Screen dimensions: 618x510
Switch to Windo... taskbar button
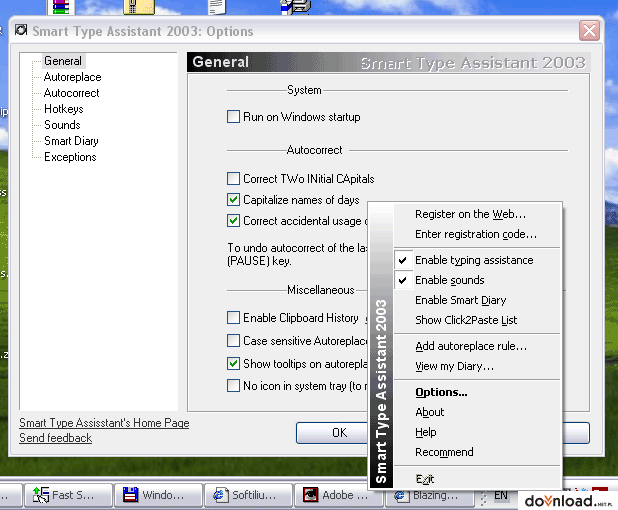pos(158,495)
